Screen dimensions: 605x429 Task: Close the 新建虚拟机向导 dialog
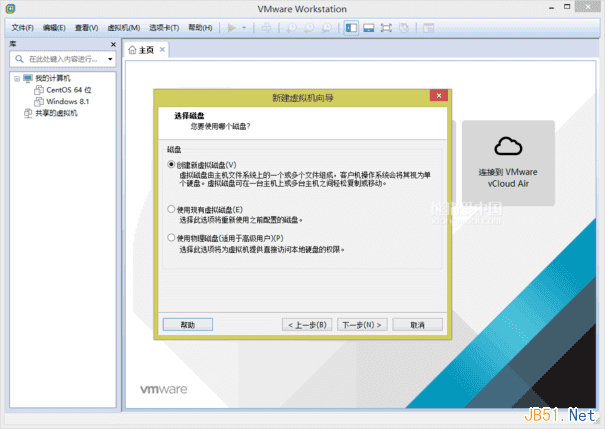(439, 96)
